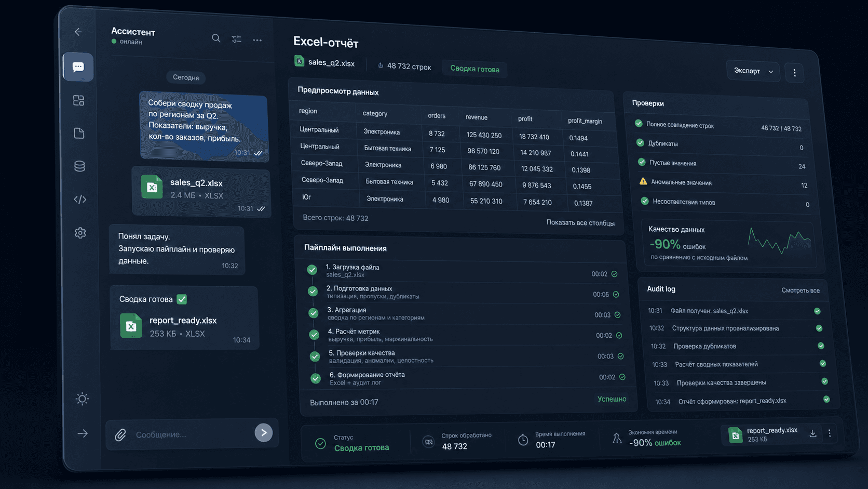Click the Аномальные значения warning icon
This screenshot has height=489, width=868.
(x=643, y=181)
